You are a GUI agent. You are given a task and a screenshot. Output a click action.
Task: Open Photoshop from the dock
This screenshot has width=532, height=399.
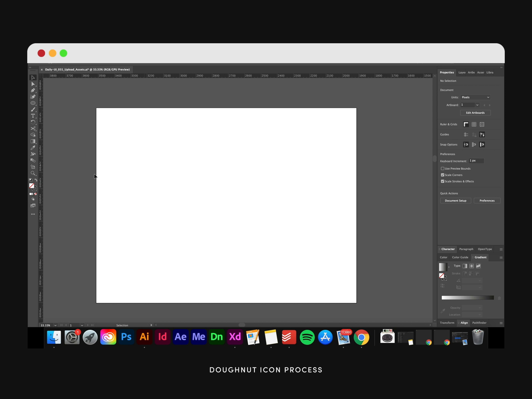(126, 337)
